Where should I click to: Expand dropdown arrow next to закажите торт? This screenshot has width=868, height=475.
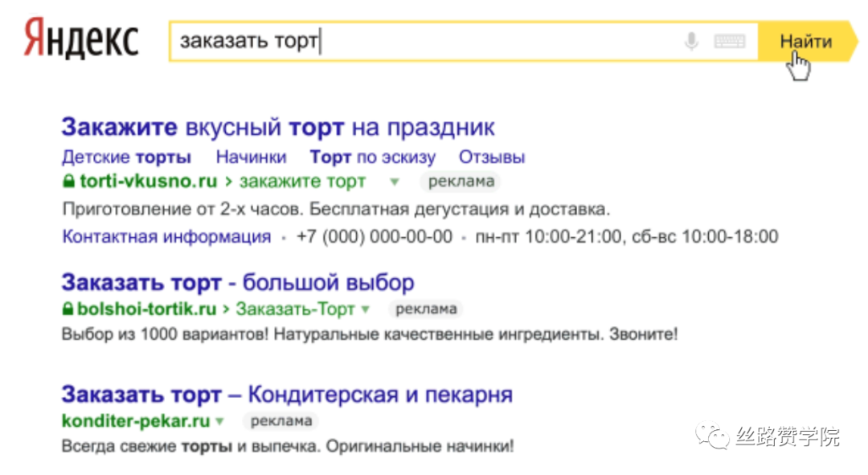pos(394,182)
